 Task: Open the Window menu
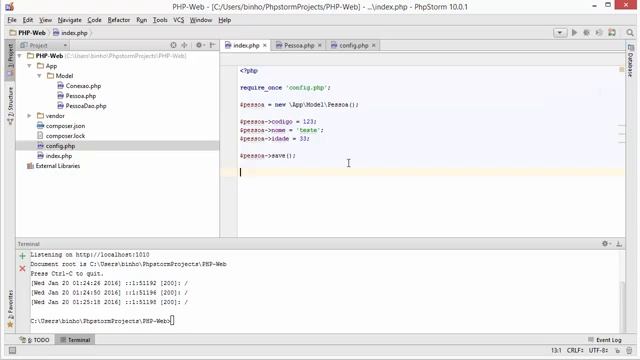[201, 20]
